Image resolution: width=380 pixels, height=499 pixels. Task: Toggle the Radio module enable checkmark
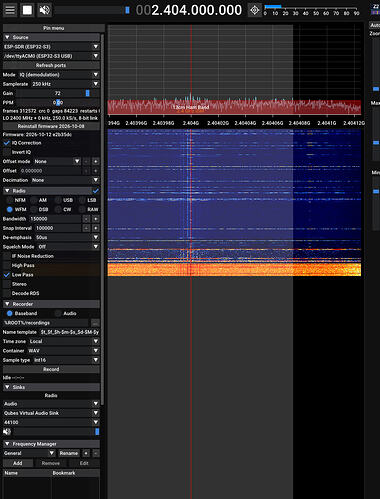pyautogui.click(x=96, y=191)
